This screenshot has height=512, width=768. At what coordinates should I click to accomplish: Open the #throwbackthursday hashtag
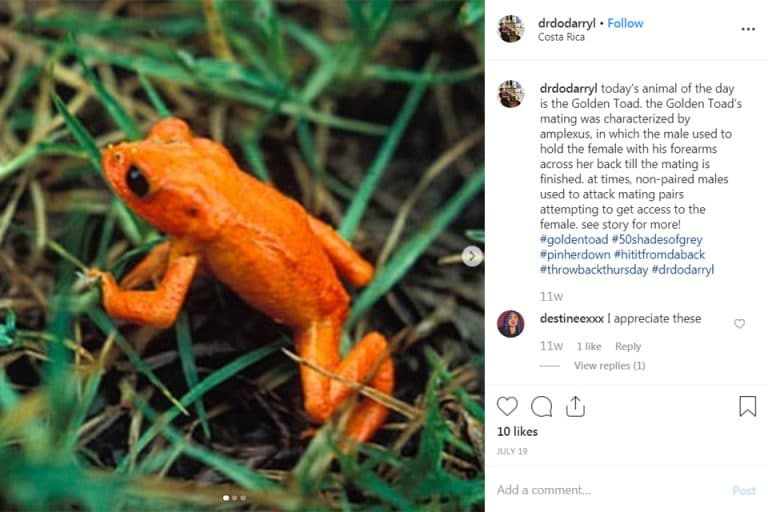pyautogui.click(x=593, y=270)
